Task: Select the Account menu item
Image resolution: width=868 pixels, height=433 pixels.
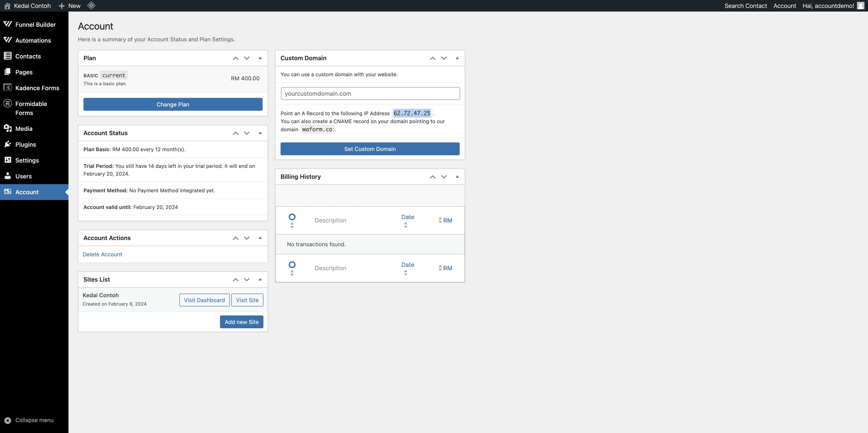Action: (27, 192)
